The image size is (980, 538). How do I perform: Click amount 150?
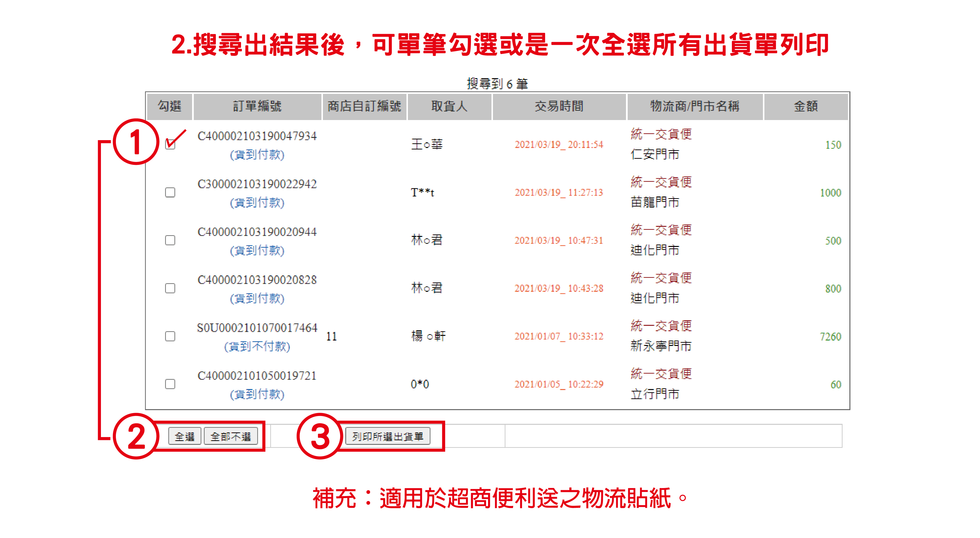[x=833, y=145]
